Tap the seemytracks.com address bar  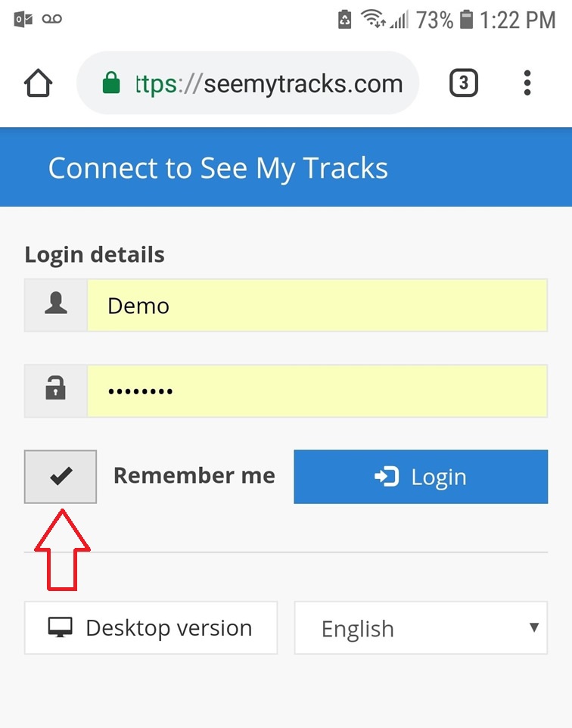click(x=248, y=82)
